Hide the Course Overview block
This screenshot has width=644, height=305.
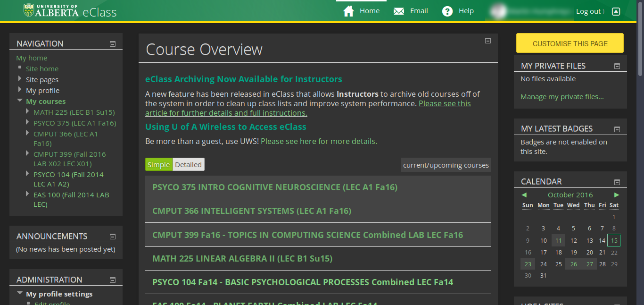(x=488, y=41)
